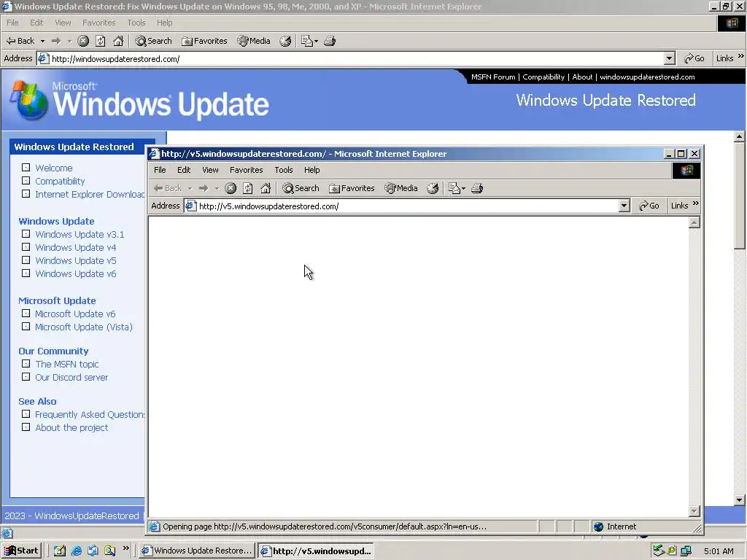Open Microsoft Update v6 link
The image size is (747, 560).
click(75, 314)
